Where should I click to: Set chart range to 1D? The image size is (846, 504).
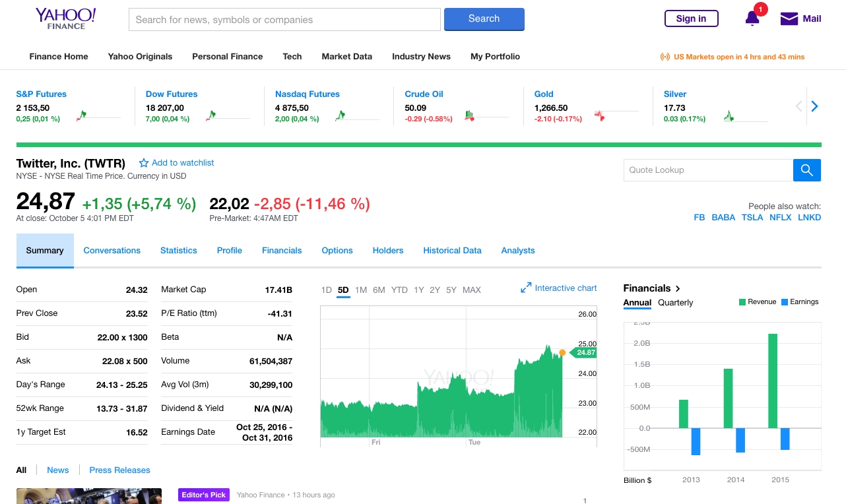coord(326,290)
